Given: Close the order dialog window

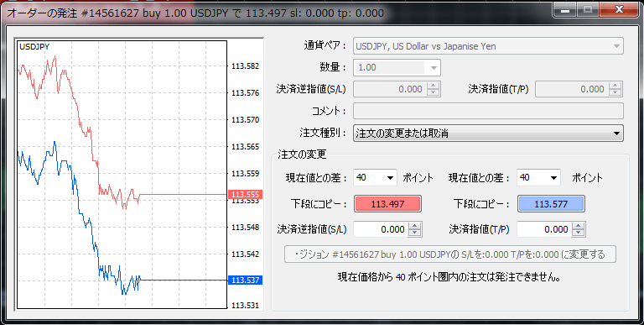Looking at the screenshot, I should [x=619, y=9].
